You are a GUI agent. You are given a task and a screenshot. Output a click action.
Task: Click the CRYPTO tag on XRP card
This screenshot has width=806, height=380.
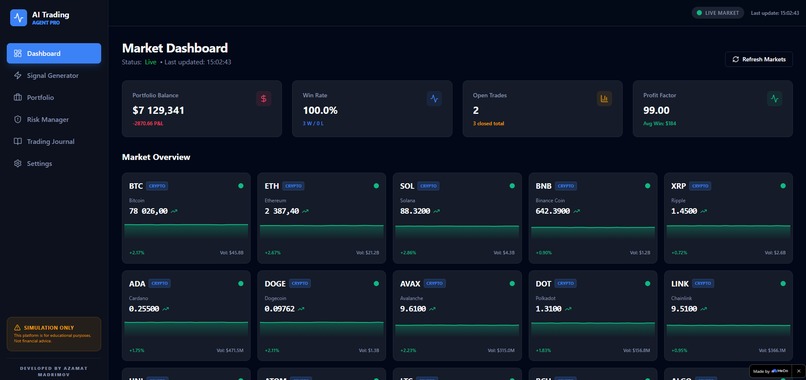pos(700,186)
